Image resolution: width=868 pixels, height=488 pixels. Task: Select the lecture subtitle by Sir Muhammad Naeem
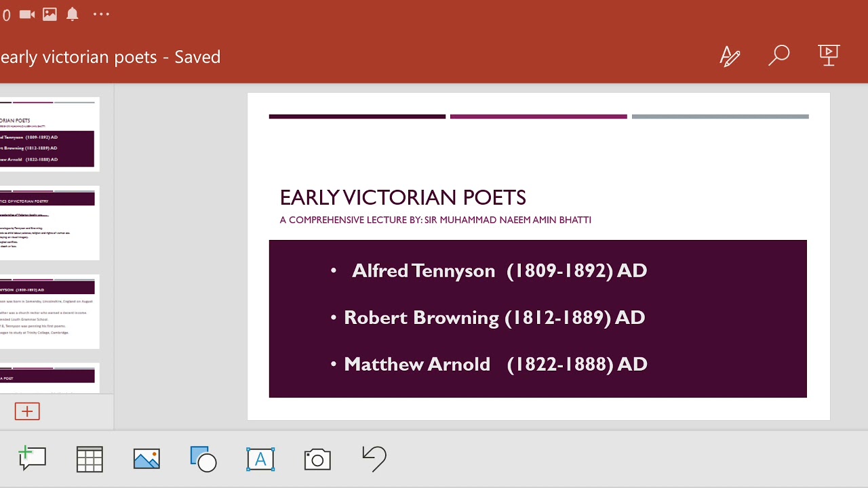tap(435, 220)
